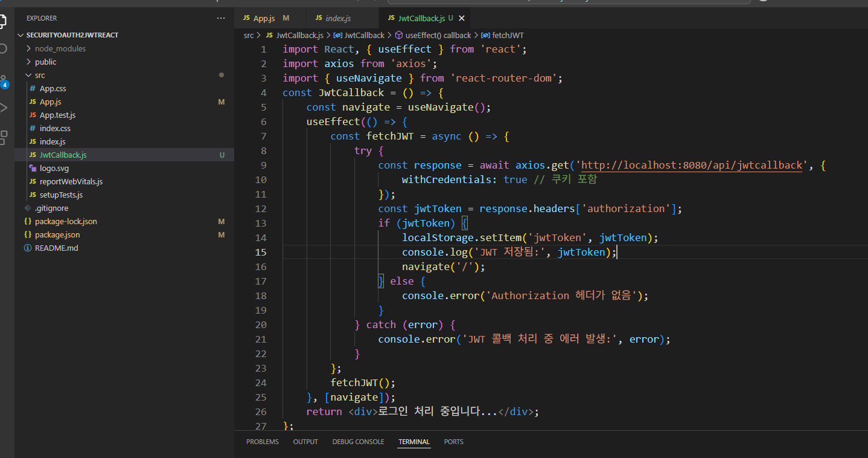Open the Run and Debug view
Image resolution: width=868 pixels, height=458 pixels.
[4, 108]
